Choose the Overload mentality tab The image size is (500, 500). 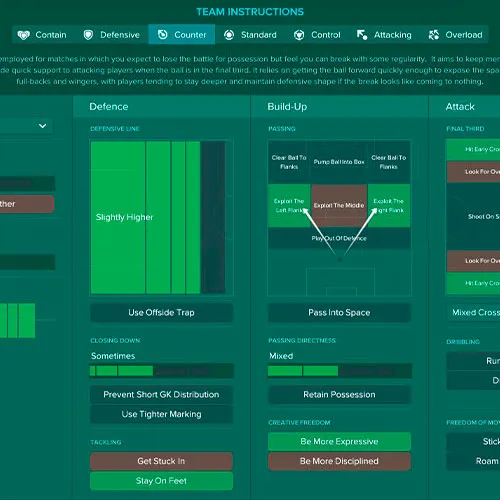[455, 35]
